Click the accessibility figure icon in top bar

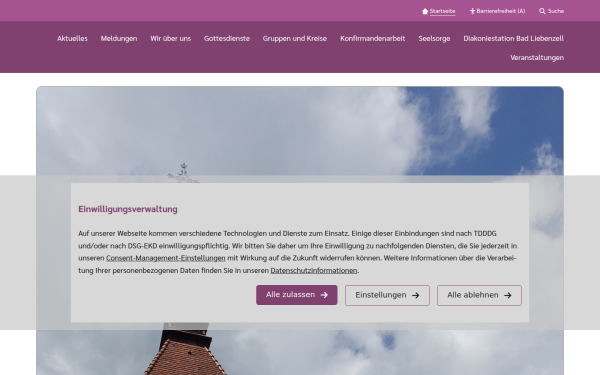pyautogui.click(x=473, y=11)
